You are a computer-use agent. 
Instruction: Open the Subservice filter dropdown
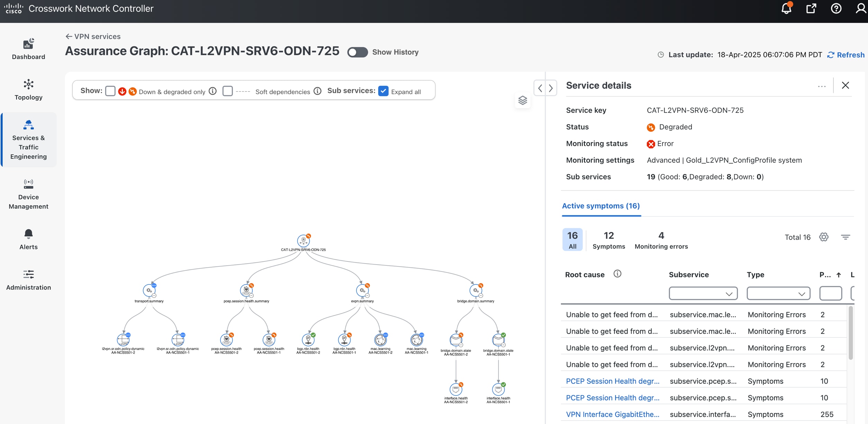(x=703, y=293)
